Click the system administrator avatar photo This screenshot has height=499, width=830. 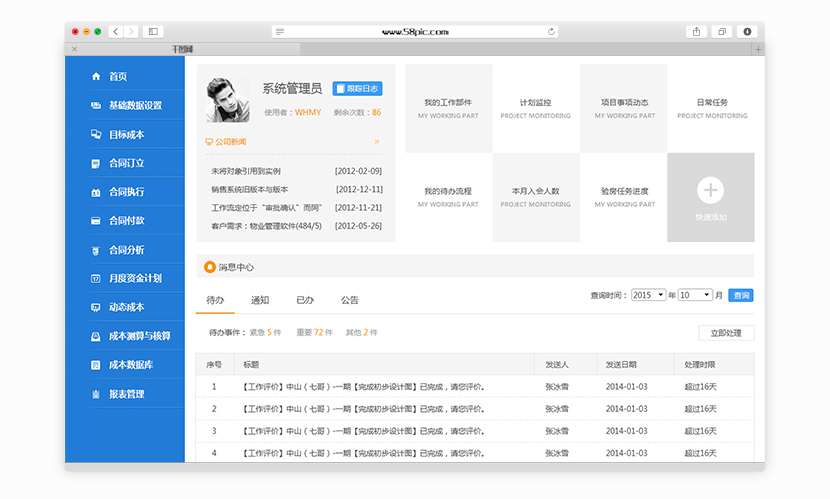coord(228,100)
